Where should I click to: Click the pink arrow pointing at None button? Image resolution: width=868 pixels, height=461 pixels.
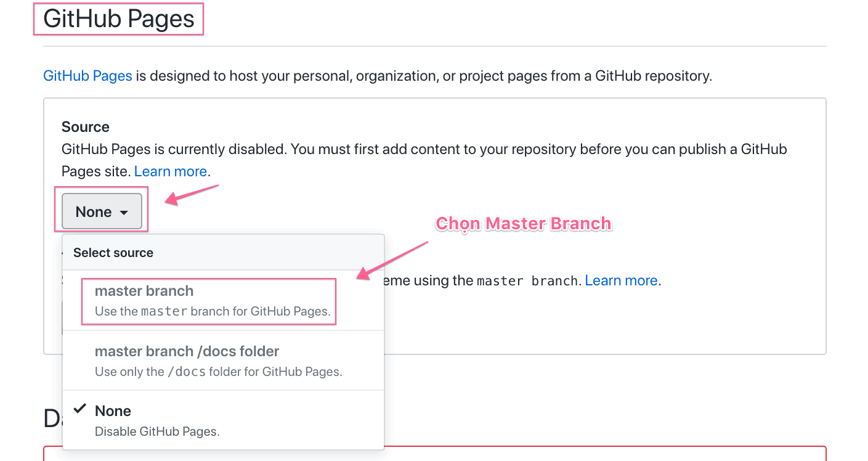(x=193, y=194)
